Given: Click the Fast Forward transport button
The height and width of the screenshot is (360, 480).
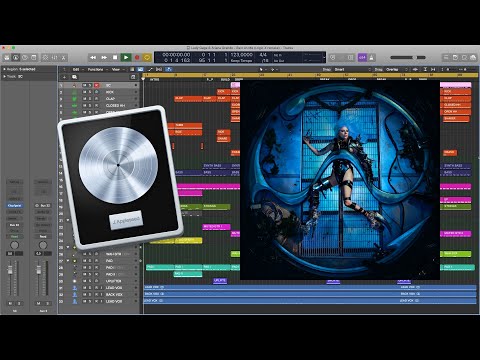Looking at the screenshot, I should [104, 58].
